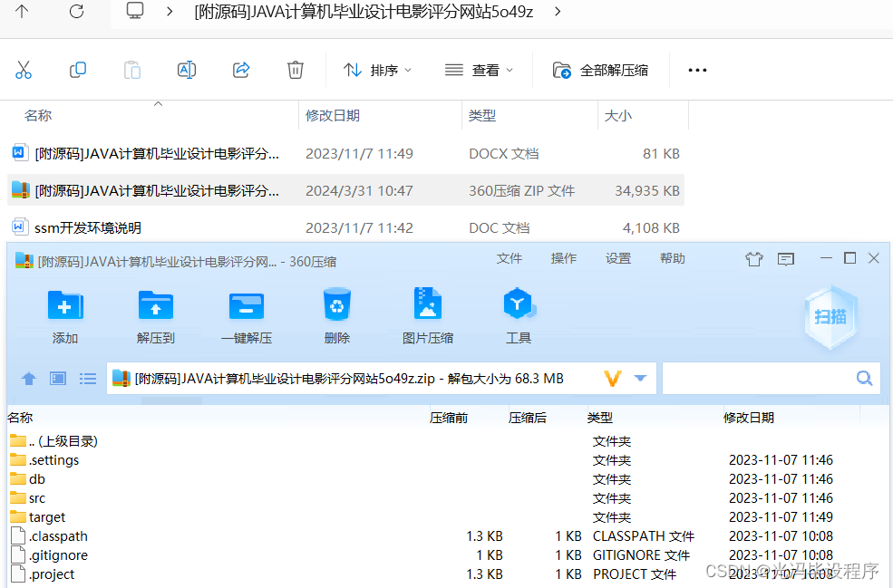
Task: Switch to icon view mode in 360压缩
Action: (58, 379)
